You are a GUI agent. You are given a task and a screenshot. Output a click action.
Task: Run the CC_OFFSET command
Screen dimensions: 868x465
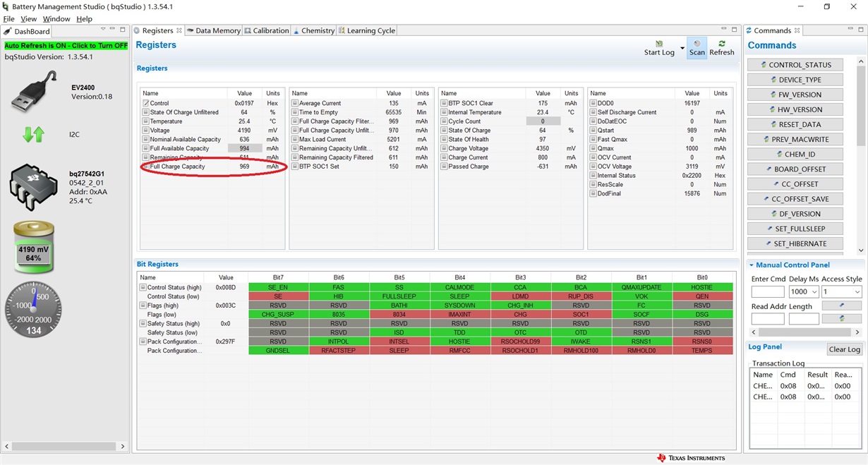(x=795, y=184)
